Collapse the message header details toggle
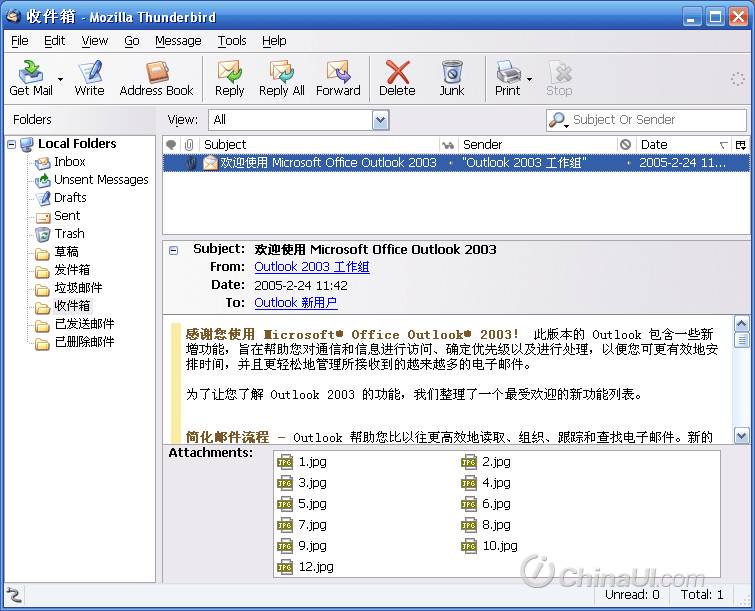The height and width of the screenshot is (611, 755). pos(173,250)
